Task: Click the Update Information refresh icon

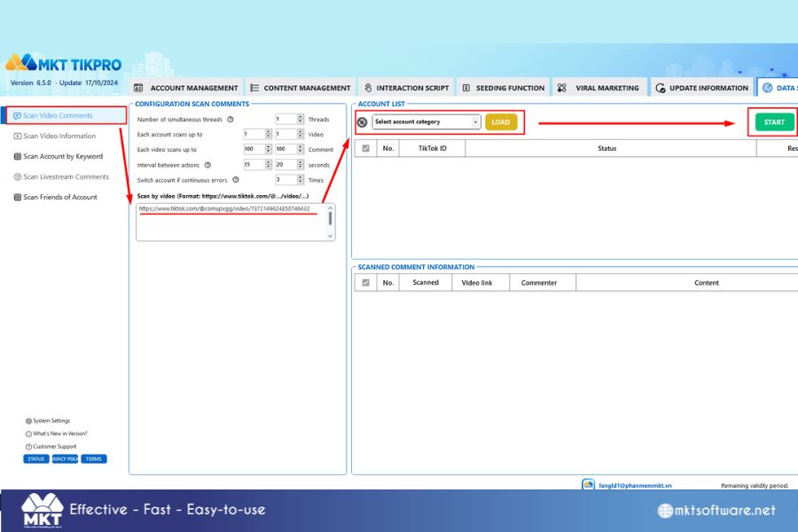Action: [660, 88]
